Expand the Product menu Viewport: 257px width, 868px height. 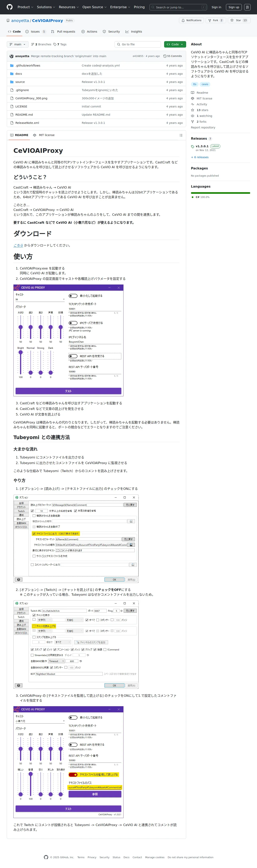(25, 7)
